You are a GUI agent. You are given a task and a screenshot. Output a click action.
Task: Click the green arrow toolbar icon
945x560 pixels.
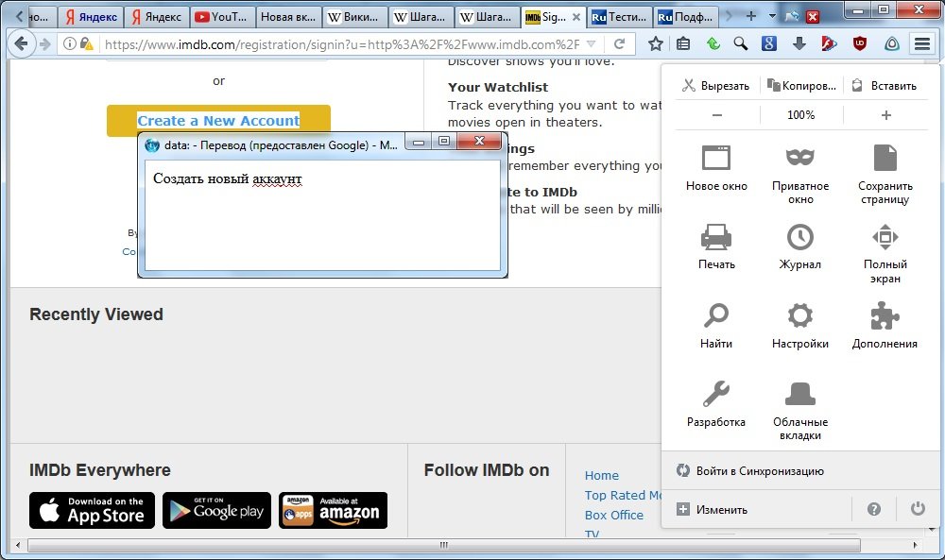coord(713,43)
